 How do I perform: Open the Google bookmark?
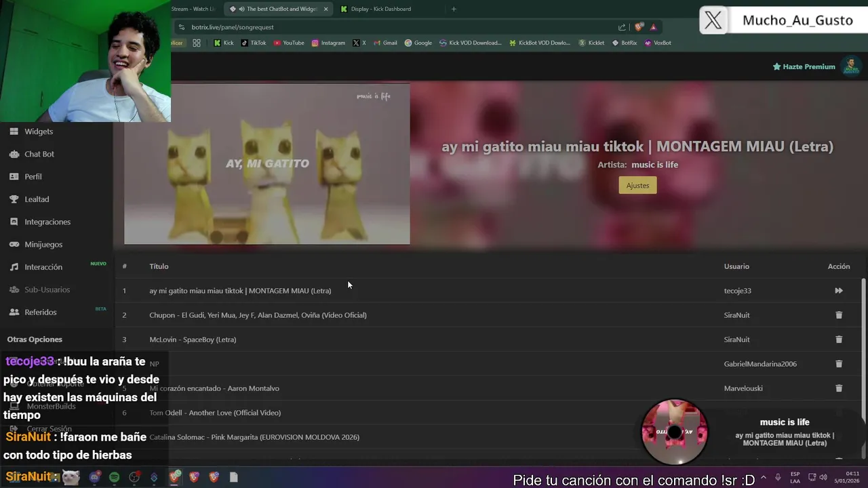(418, 43)
